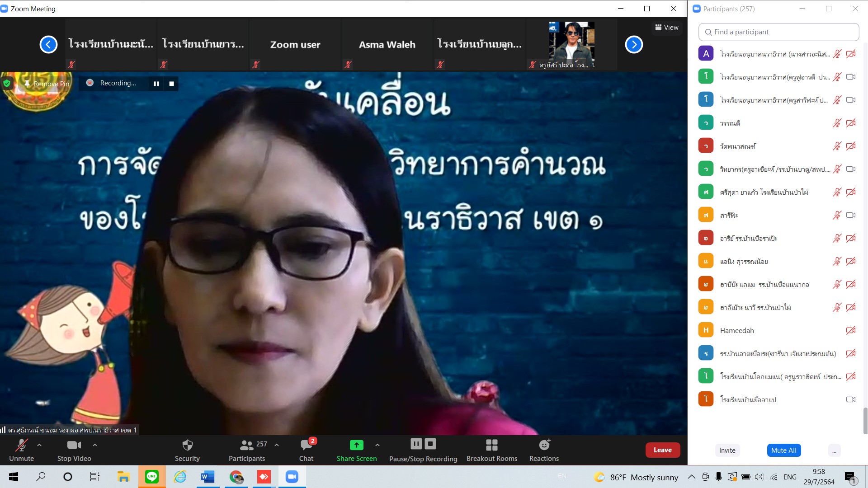Show next participants in gallery strip

pyautogui.click(x=633, y=44)
